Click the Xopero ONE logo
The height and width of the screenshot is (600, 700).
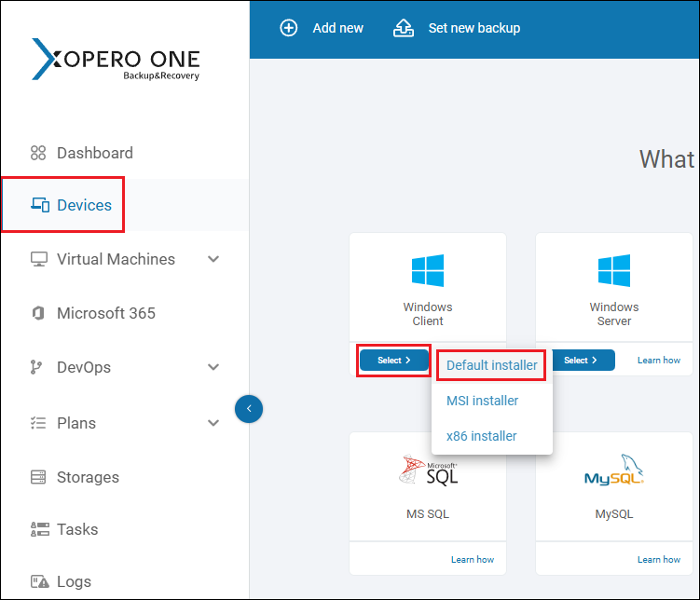116,60
